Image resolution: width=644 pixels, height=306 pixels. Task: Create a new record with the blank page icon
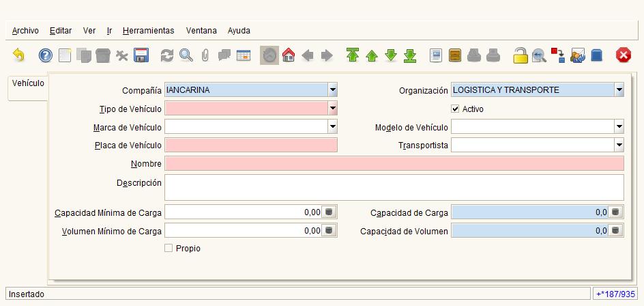(65, 55)
